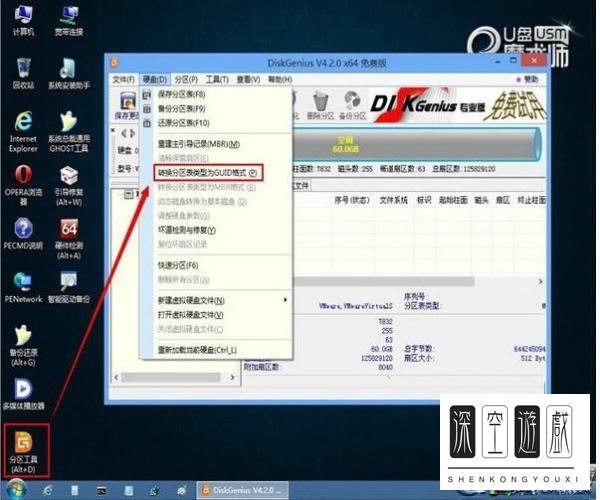Launch 引导修复 (Alt+W) tool icon
The height and width of the screenshot is (500, 600).
click(69, 185)
